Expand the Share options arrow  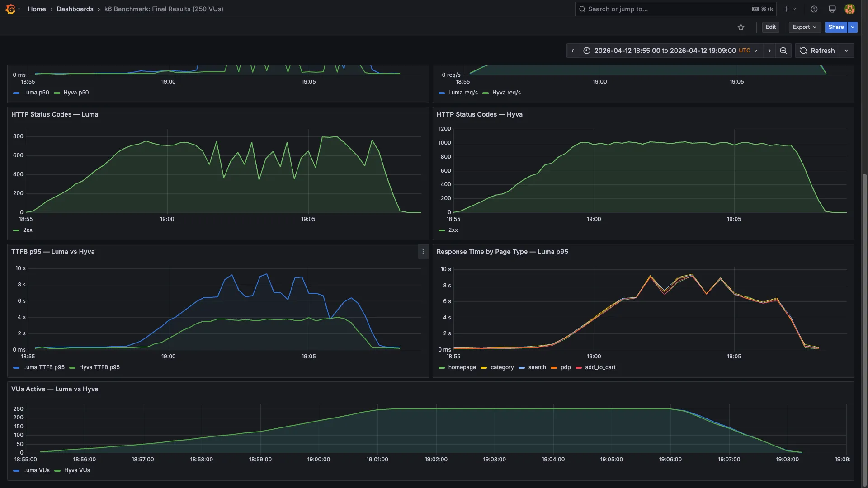[x=853, y=27]
